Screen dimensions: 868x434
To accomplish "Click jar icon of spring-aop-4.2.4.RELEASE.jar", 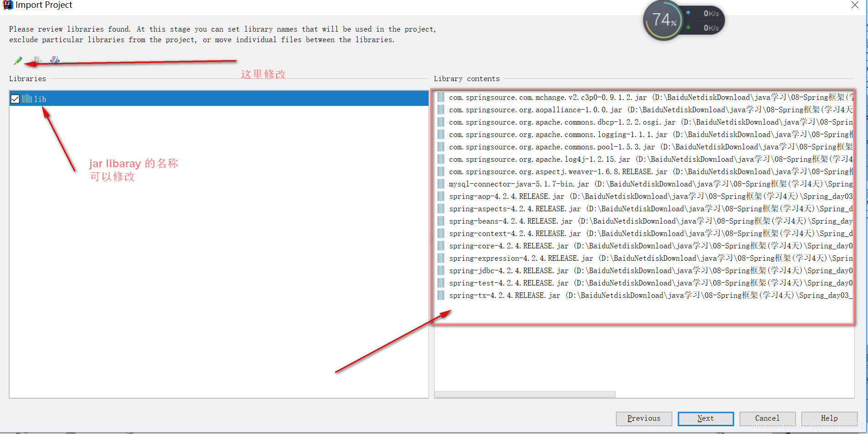I will pyautogui.click(x=441, y=196).
